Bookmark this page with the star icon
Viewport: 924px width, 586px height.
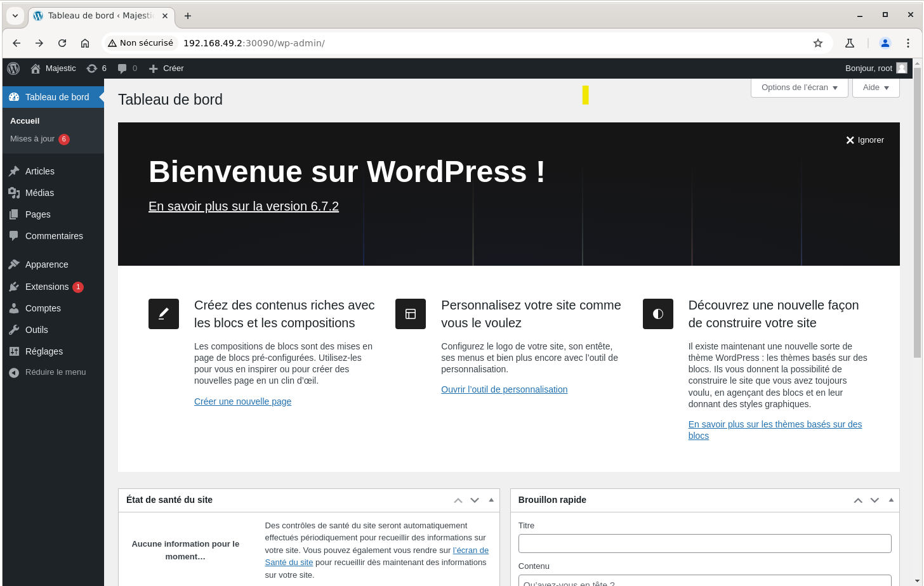[x=818, y=43]
